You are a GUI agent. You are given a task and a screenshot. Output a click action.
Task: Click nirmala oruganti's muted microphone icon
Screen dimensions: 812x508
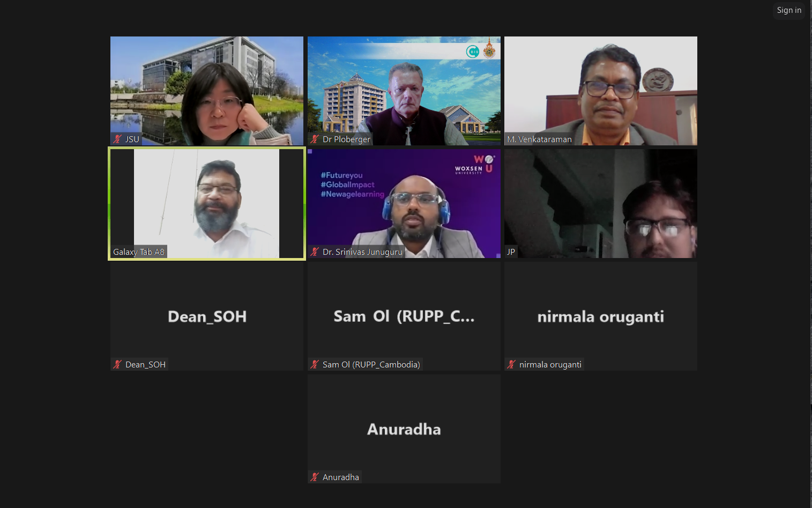coord(511,364)
